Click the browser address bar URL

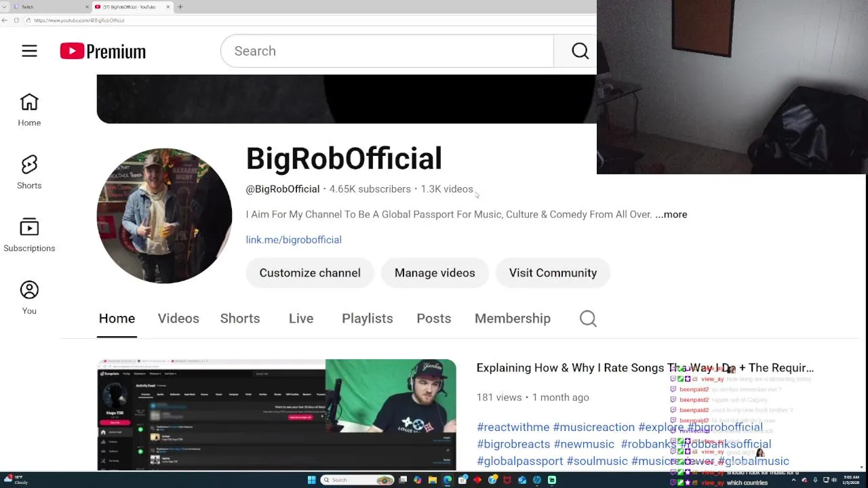79,20
